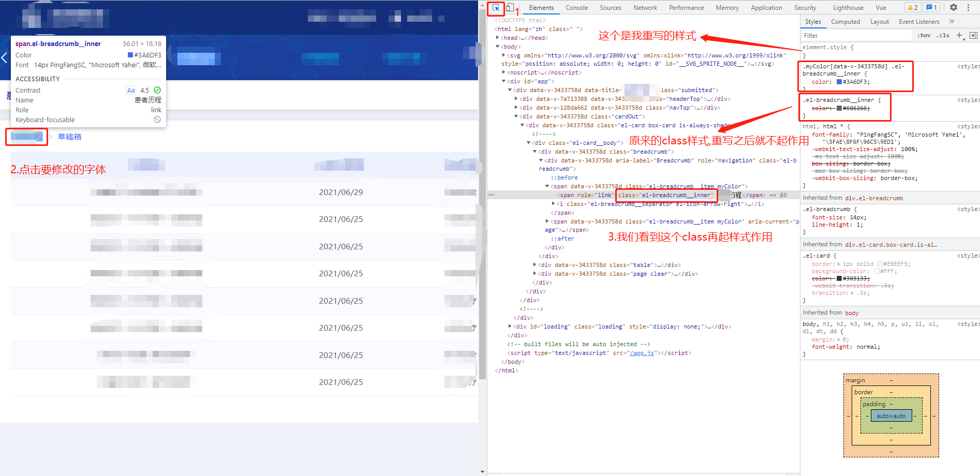Open the /app.js script link
Image resolution: width=980 pixels, height=476 pixels.
[643, 353]
